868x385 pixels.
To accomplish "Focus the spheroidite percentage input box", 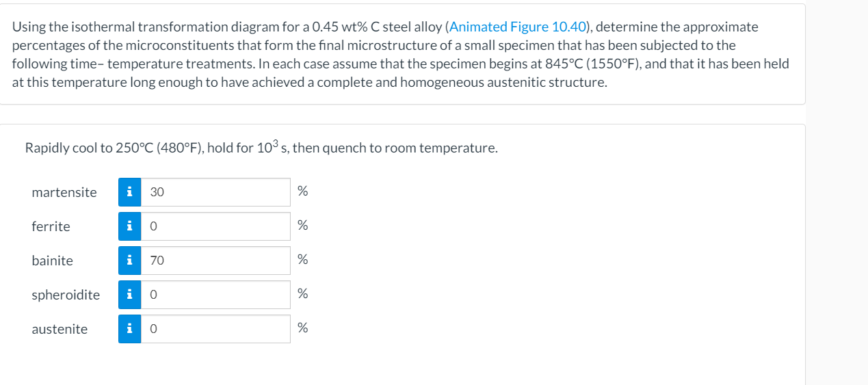I will [x=215, y=295].
